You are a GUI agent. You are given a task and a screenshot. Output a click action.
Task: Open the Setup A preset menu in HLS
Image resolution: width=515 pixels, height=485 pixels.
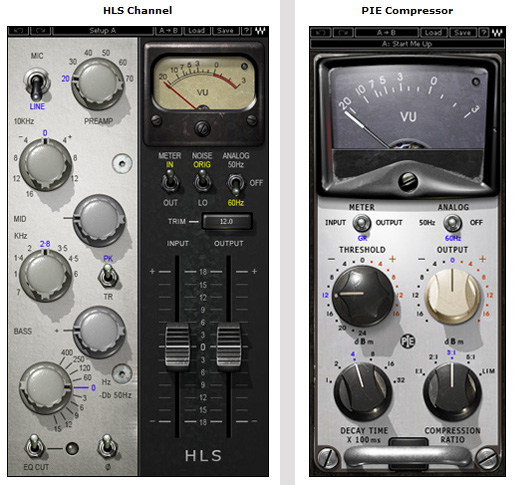[103, 31]
